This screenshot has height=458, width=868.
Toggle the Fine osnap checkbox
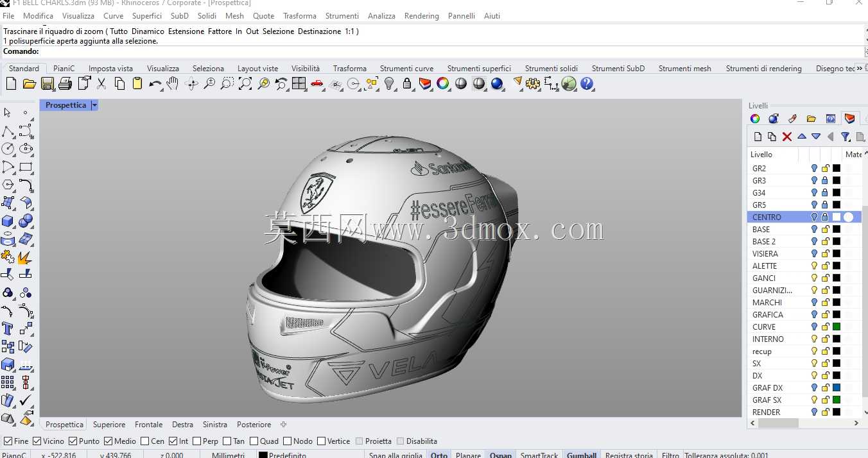coord(8,441)
